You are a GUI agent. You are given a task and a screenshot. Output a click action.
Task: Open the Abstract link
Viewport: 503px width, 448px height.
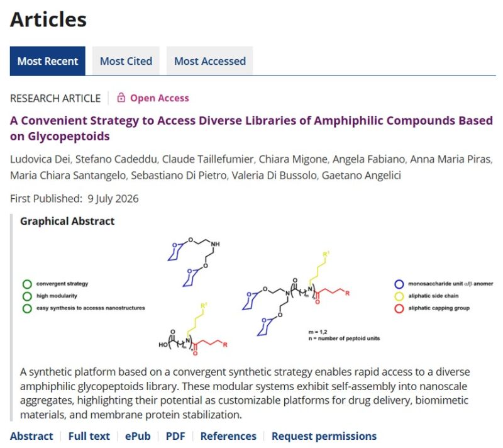(31, 436)
